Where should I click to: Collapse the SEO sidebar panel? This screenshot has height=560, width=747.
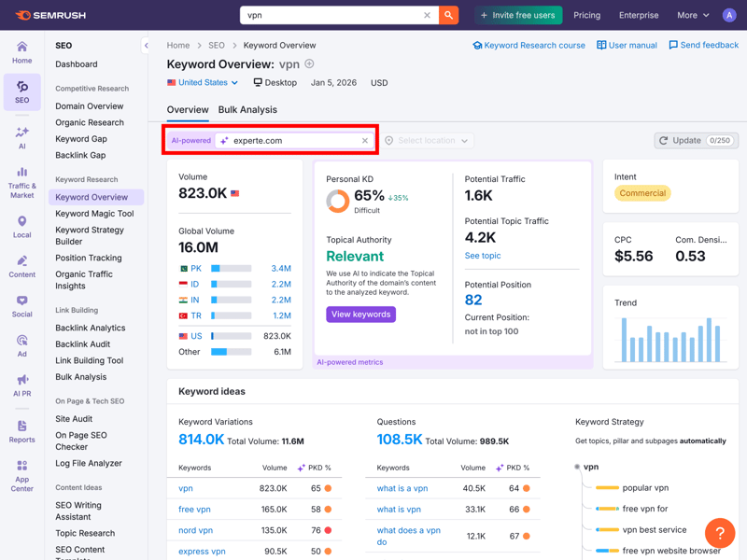click(x=146, y=45)
